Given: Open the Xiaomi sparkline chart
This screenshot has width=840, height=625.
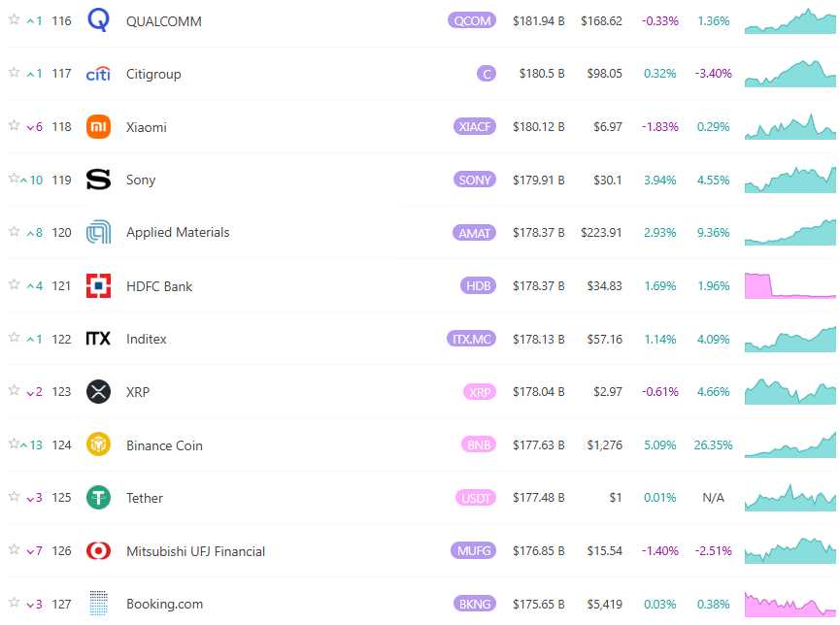Looking at the screenshot, I should (x=790, y=127).
